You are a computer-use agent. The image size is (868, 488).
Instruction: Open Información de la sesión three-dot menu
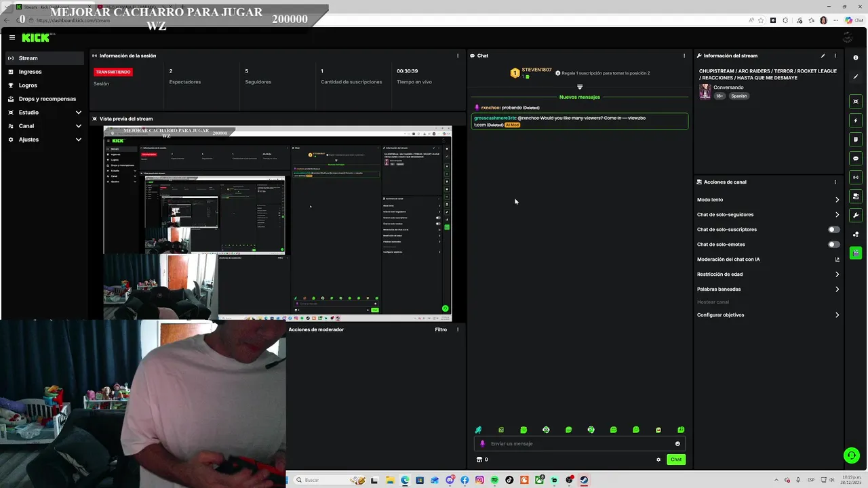[458, 56]
